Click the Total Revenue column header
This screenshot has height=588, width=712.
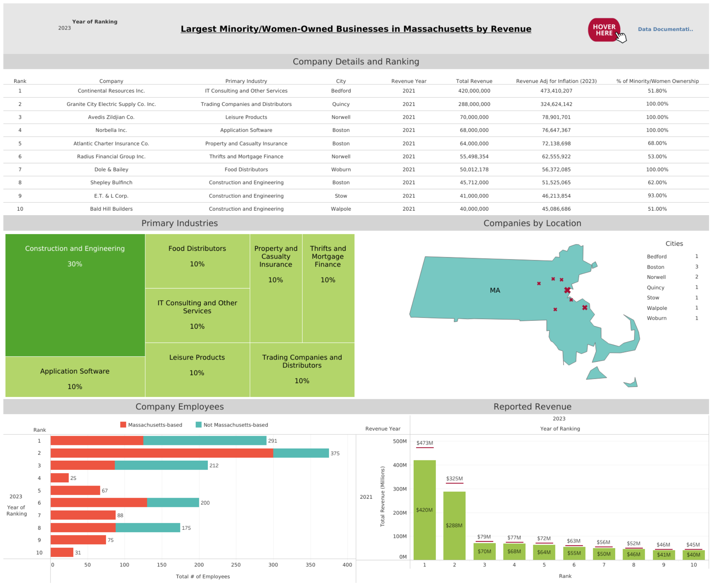click(474, 81)
